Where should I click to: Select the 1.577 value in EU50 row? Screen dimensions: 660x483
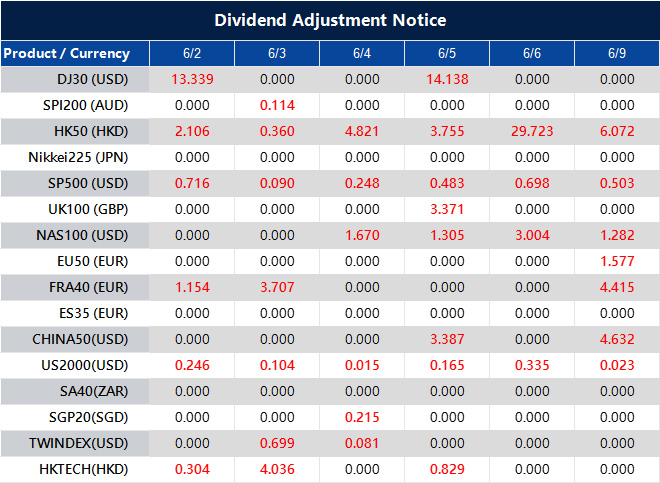(x=617, y=260)
